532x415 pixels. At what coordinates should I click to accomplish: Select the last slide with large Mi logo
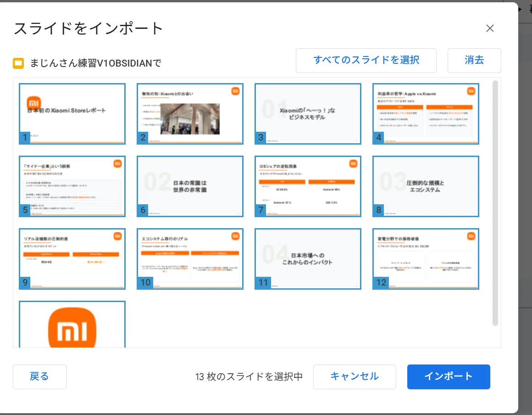[x=72, y=324]
